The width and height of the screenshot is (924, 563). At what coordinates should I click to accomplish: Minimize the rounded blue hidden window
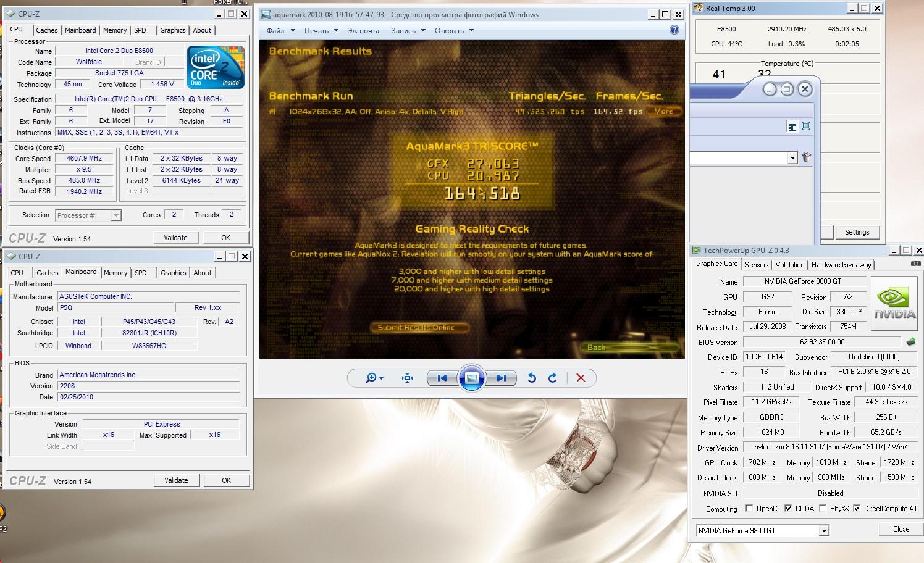pos(770,90)
